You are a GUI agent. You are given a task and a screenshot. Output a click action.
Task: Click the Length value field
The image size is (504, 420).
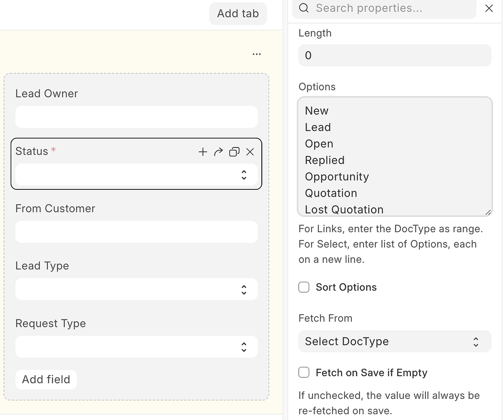(x=394, y=55)
